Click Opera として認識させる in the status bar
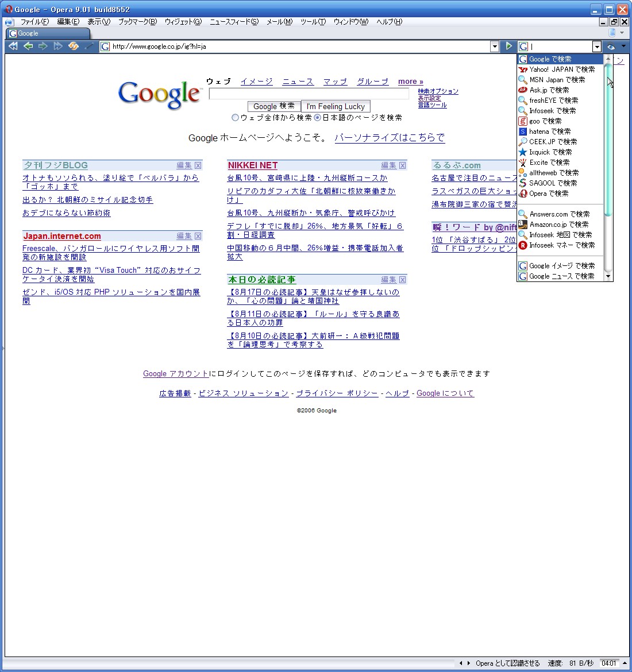 (x=508, y=663)
